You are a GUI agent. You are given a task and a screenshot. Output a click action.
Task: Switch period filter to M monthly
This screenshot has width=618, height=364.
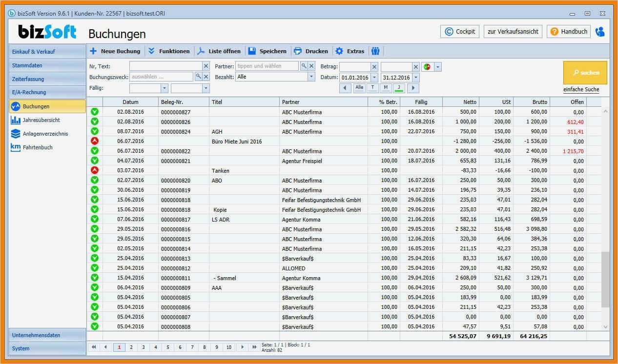click(x=385, y=88)
